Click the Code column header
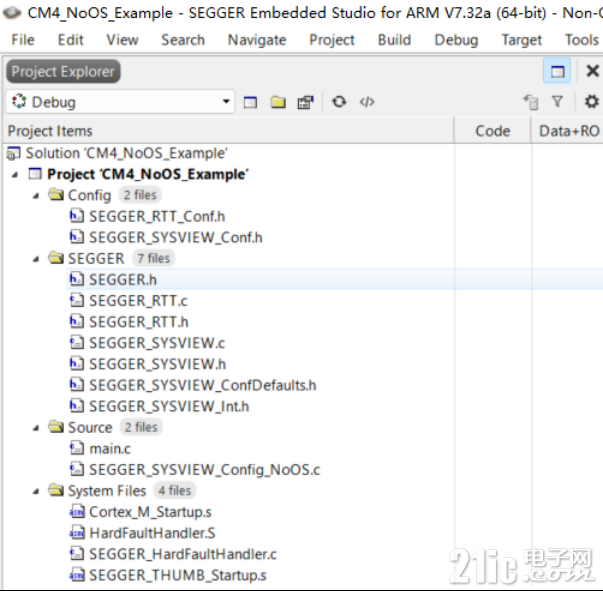 coord(493,131)
